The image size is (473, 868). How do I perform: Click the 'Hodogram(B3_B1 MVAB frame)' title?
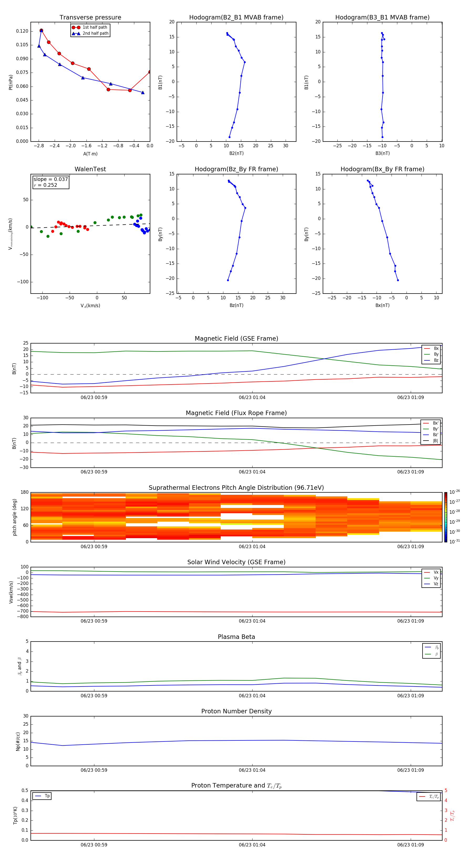382,18
